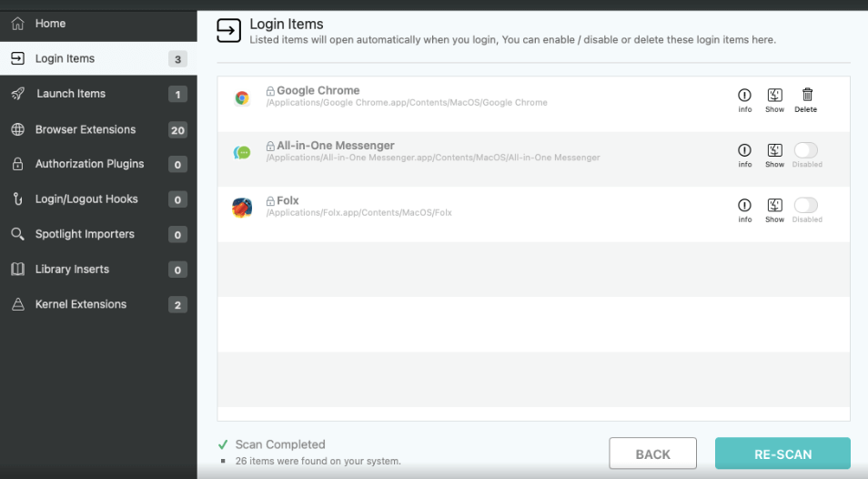The width and height of the screenshot is (868, 479).
Task: Open Spotlight Importers section
Action: tap(85, 234)
